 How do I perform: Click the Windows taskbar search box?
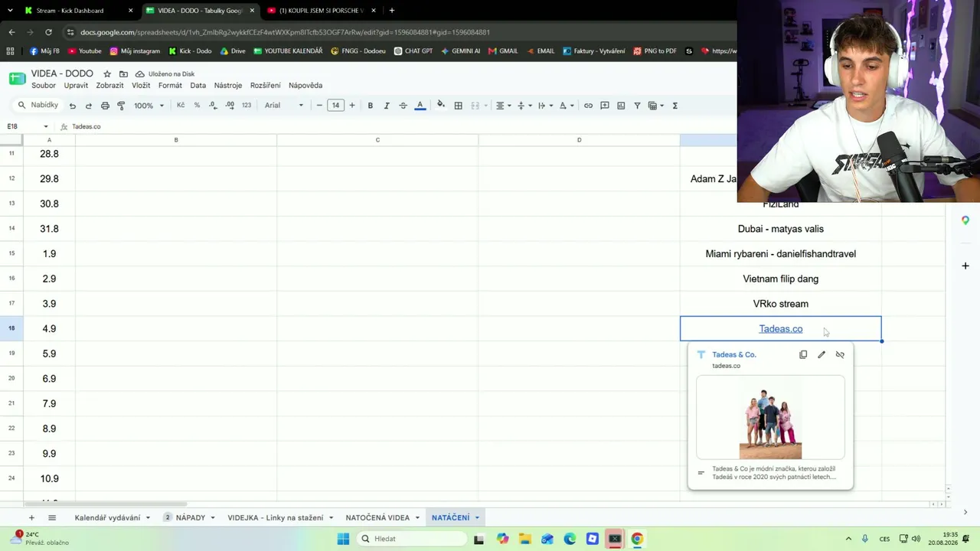(x=411, y=539)
